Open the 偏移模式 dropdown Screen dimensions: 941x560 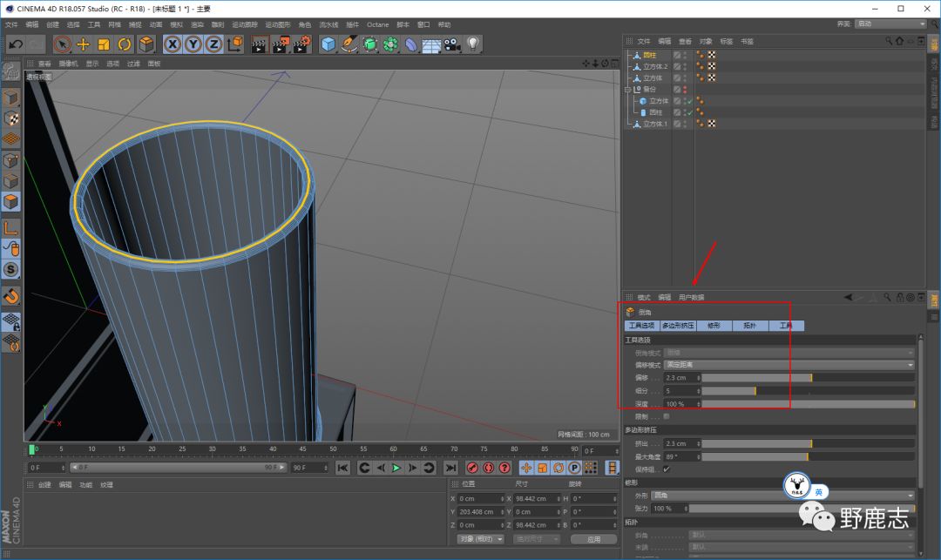(789, 365)
